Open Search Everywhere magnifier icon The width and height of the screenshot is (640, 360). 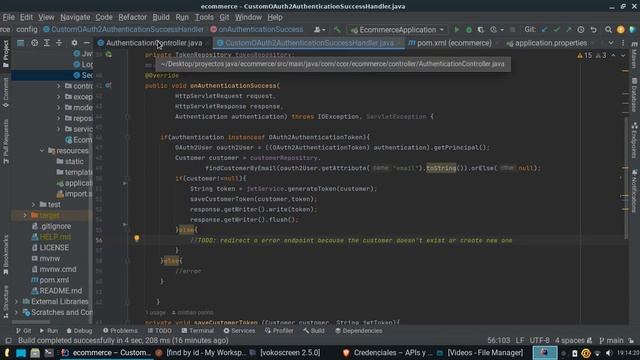[608, 30]
